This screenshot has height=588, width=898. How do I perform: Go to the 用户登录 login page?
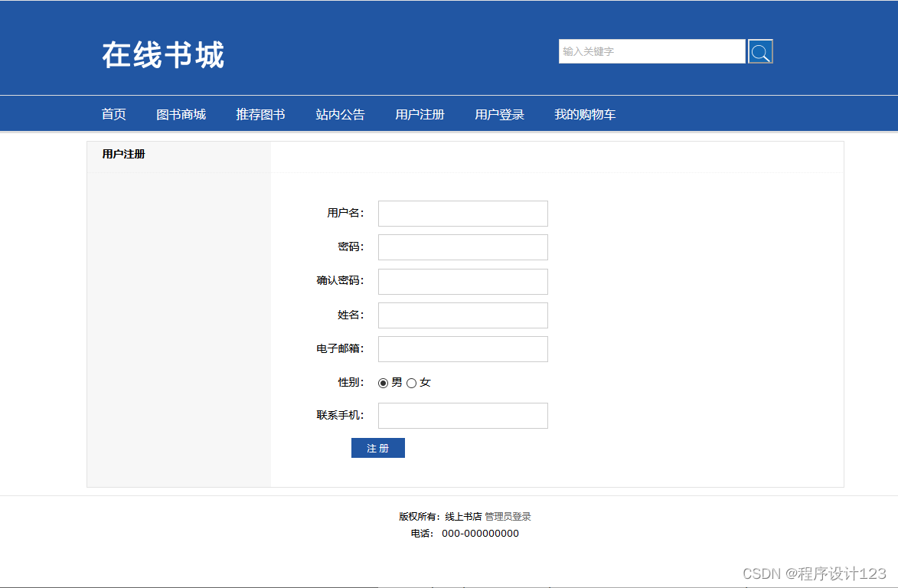499,113
